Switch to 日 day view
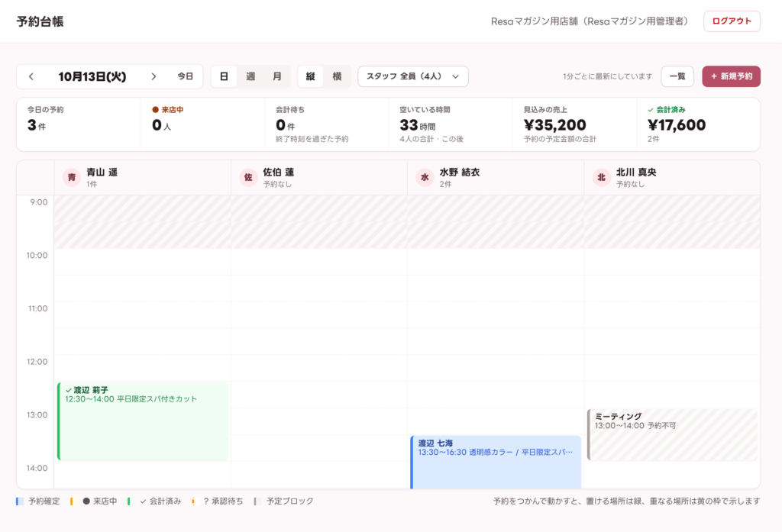 224,76
